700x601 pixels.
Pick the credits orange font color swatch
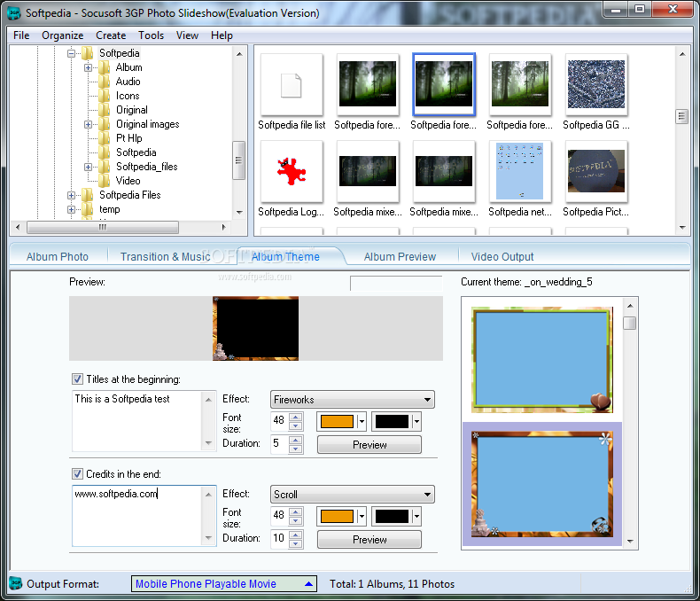(x=337, y=516)
